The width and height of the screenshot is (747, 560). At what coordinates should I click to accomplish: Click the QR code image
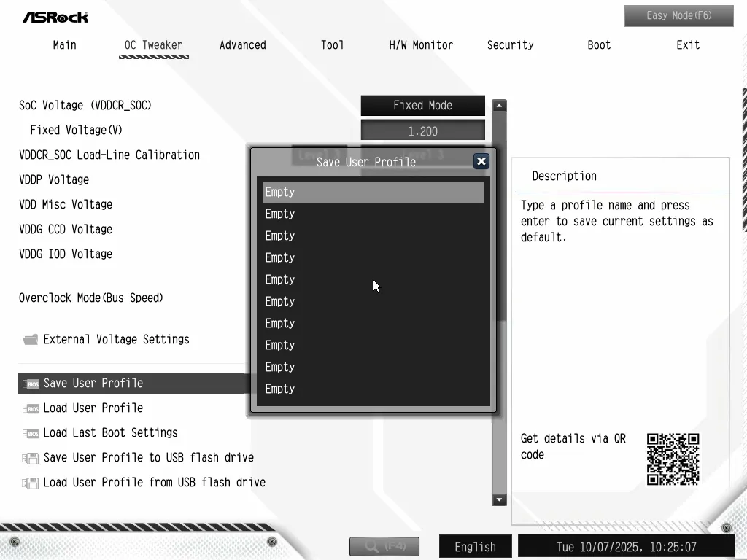tap(673, 459)
